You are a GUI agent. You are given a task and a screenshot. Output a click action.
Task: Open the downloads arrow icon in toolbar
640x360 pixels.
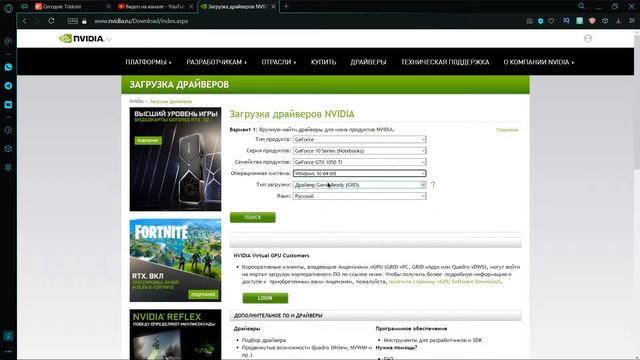(618, 21)
